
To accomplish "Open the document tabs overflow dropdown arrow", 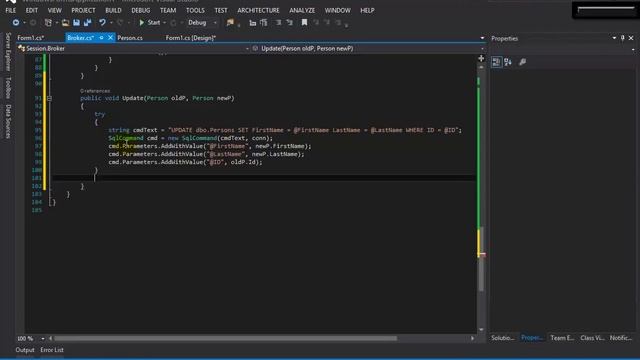I will (482, 38).
